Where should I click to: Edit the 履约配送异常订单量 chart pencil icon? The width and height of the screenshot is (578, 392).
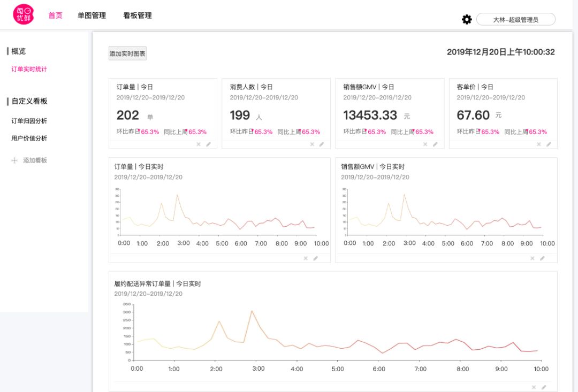pos(544,387)
